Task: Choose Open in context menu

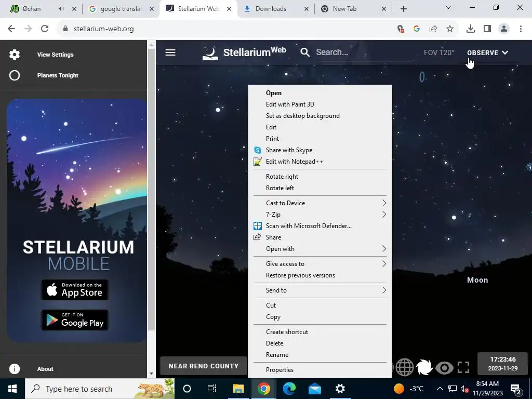Action: (x=273, y=93)
